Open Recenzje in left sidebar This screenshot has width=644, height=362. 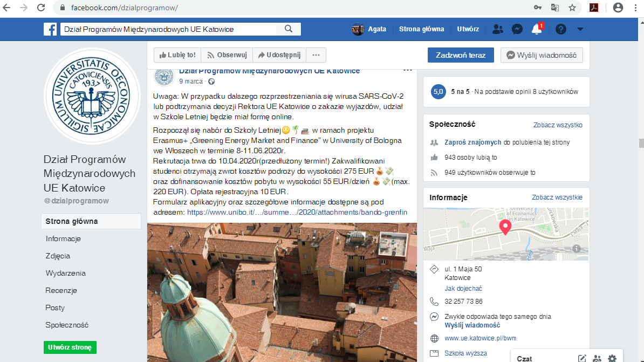61,290
